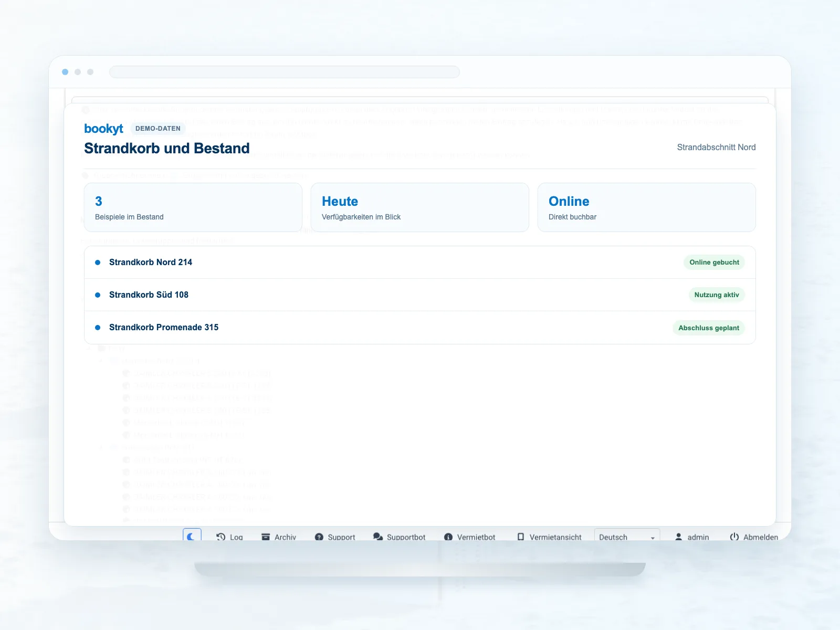Open the Log history icon
The height and width of the screenshot is (630, 840).
click(221, 537)
